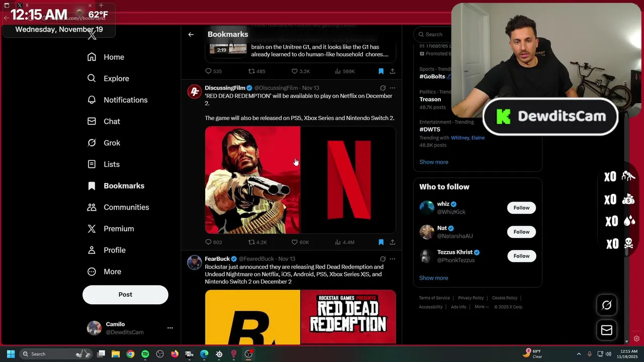Viewport: 644px width, 362px height.
Task: Play the 2:19 robot video thumbnail
Action: (x=228, y=49)
